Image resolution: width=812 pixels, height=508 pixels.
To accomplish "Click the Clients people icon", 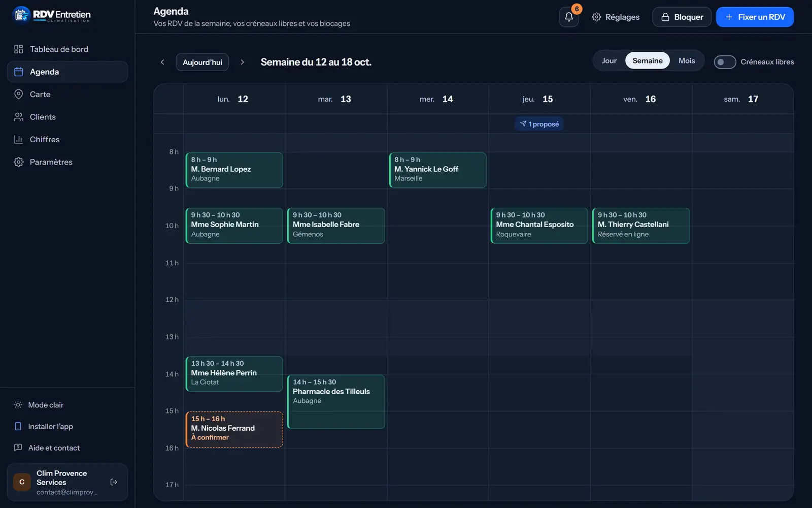I will click(x=19, y=117).
